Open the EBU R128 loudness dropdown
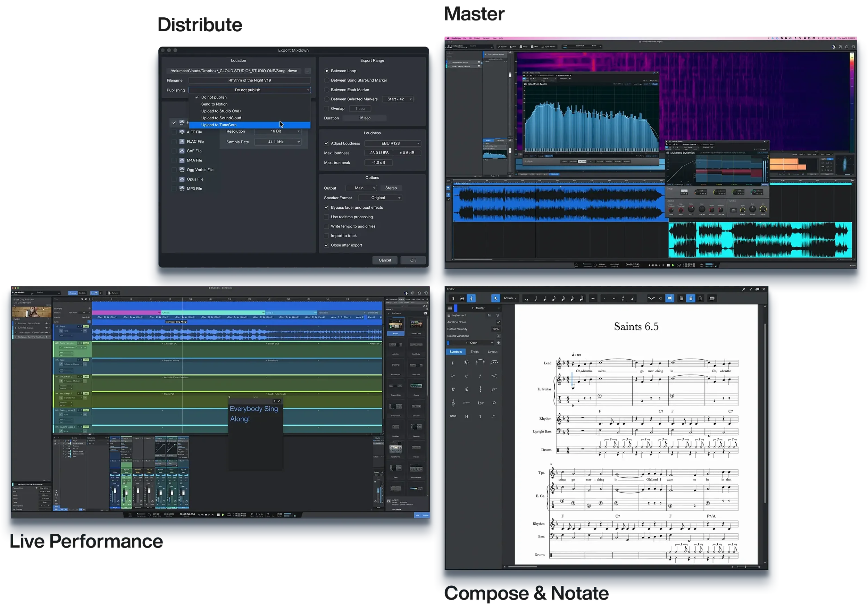868x610 pixels. tap(393, 144)
